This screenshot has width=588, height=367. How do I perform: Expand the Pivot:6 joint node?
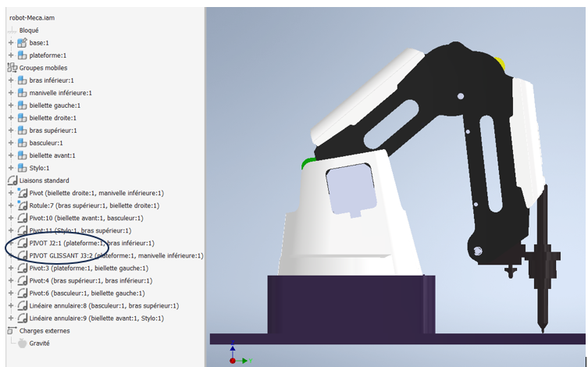click(x=11, y=293)
